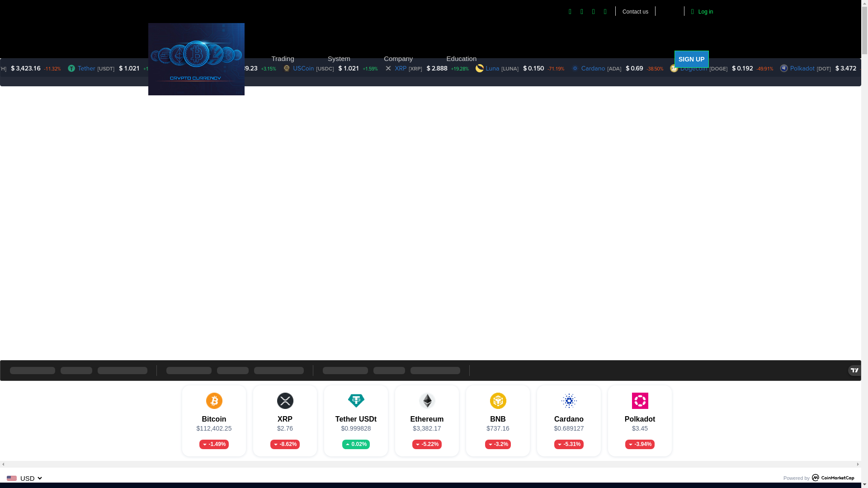Click the TradingView logo icon
The image size is (868, 488).
pyautogui.click(x=854, y=371)
